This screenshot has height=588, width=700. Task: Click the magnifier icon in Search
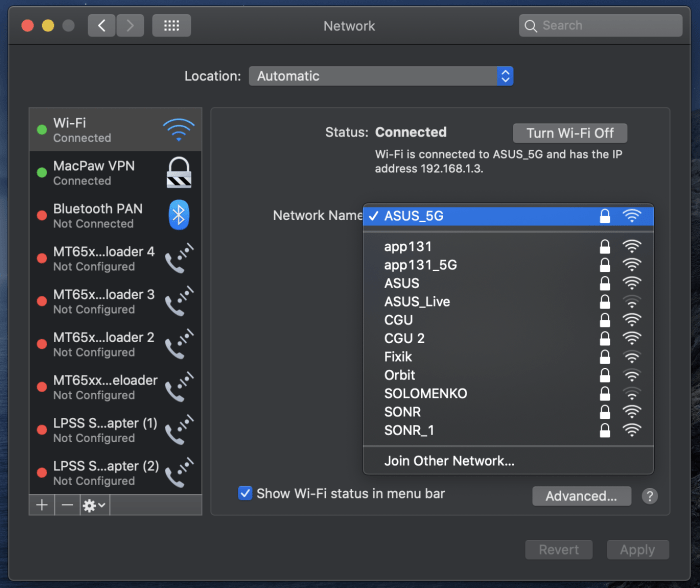[530, 26]
